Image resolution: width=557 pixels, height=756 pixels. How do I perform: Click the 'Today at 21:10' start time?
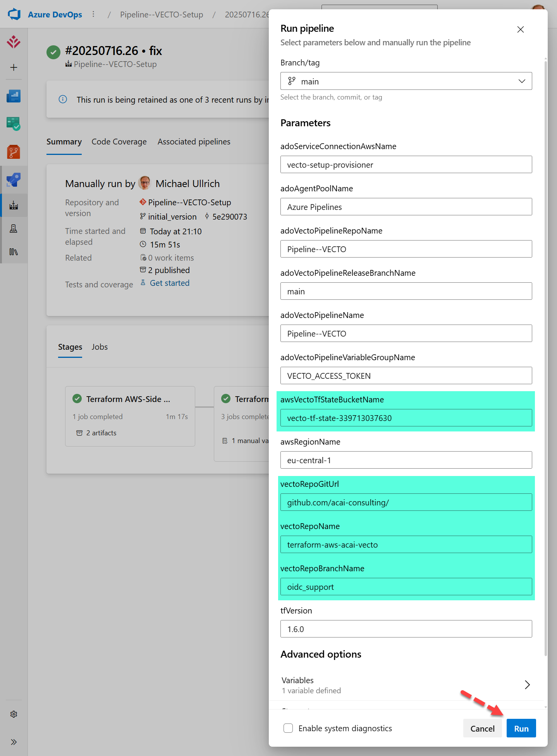pos(175,231)
